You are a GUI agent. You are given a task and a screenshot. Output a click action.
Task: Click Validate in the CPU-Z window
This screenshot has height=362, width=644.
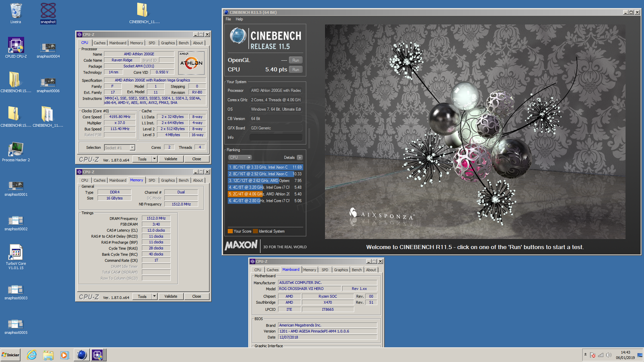point(171,158)
